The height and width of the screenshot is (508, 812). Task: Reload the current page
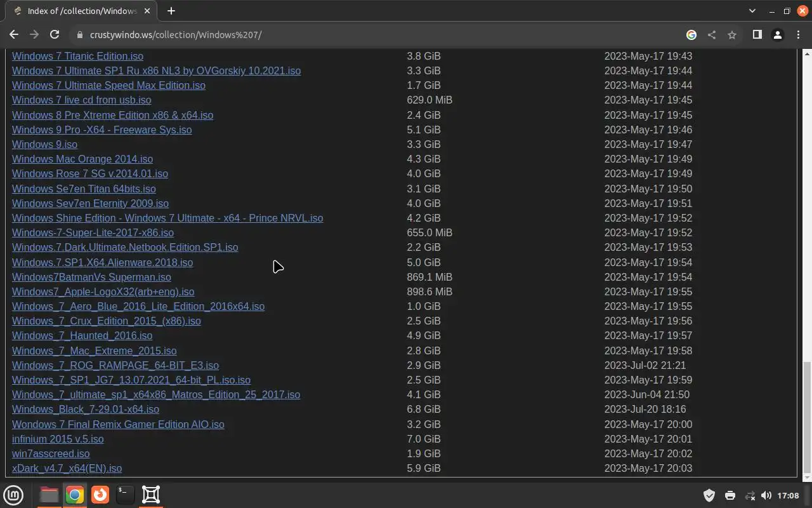tap(55, 35)
